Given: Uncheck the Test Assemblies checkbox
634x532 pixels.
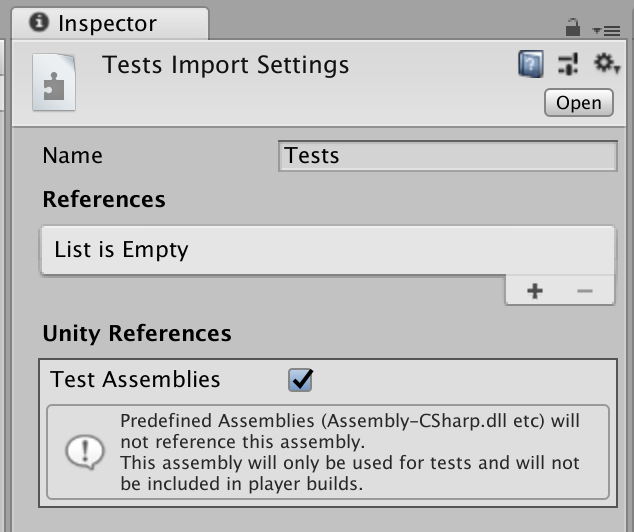Looking at the screenshot, I should tap(300, 380).
